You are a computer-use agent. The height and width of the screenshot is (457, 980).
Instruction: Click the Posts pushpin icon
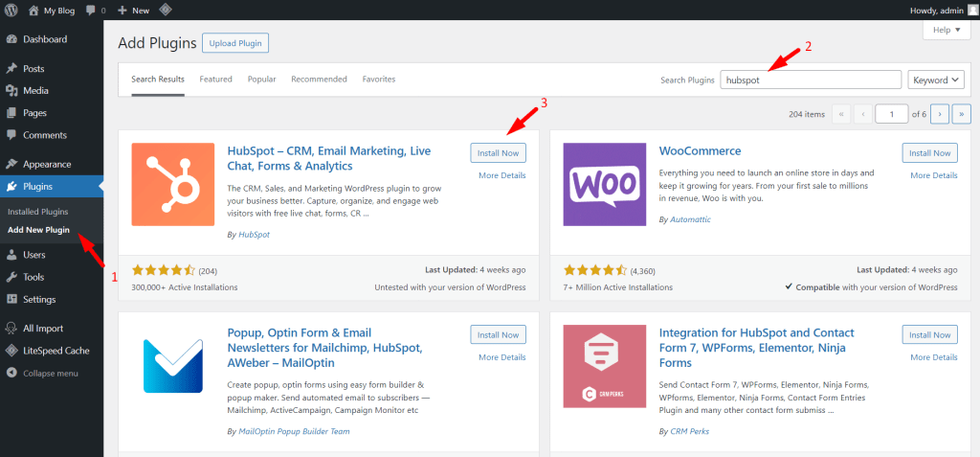[x=11, y=68]
